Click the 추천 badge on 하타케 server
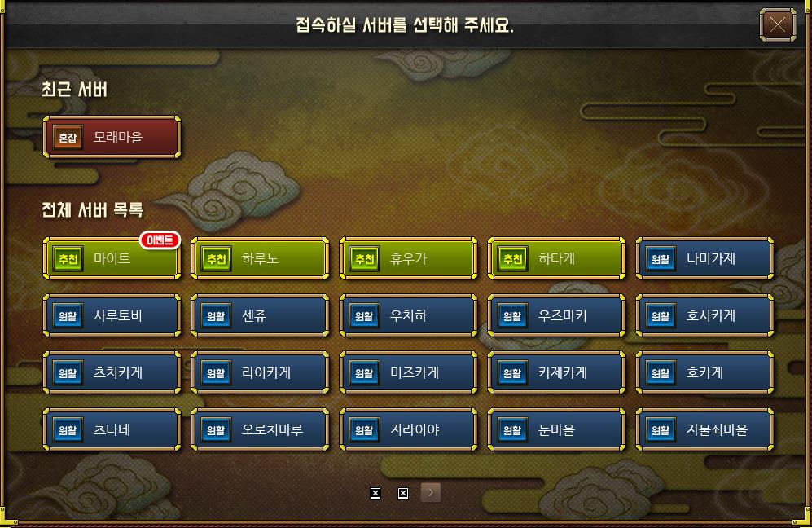The width and height of the screenshot is (812, 528). coord(512,258)
